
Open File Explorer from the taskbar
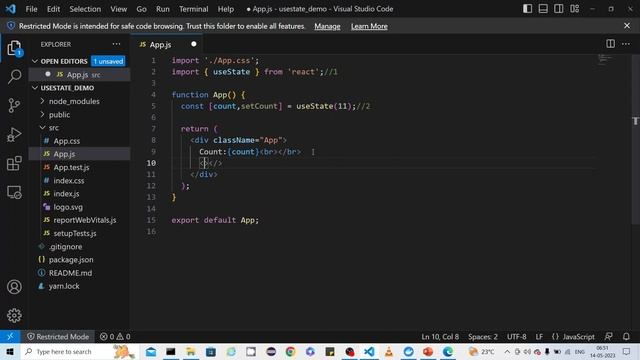191,351
